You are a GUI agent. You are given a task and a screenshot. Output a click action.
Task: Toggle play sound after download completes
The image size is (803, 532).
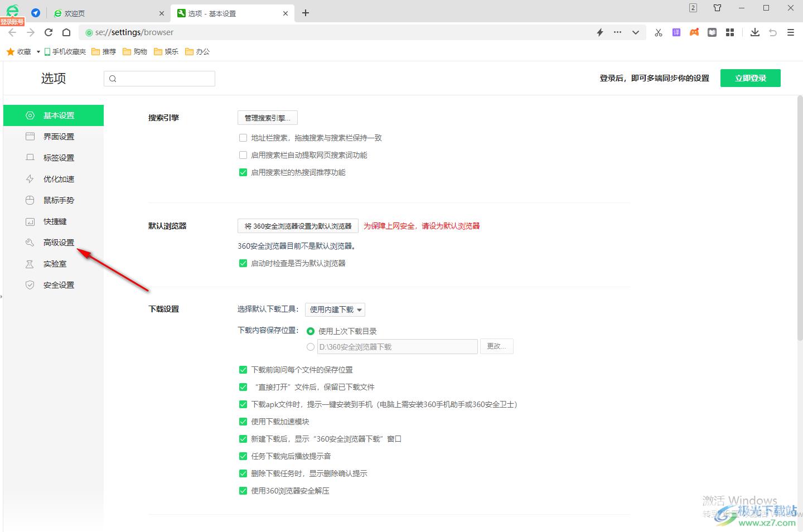point(243,456)
